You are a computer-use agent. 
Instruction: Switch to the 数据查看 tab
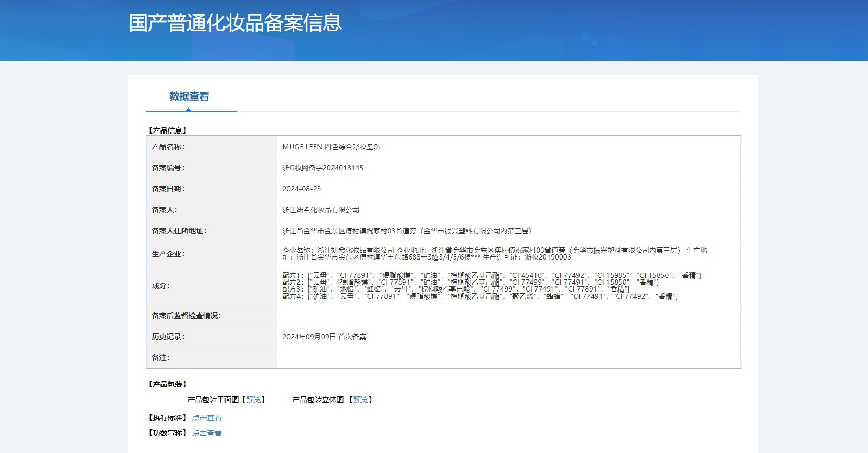pyautogui.click(x=189, y=96)
